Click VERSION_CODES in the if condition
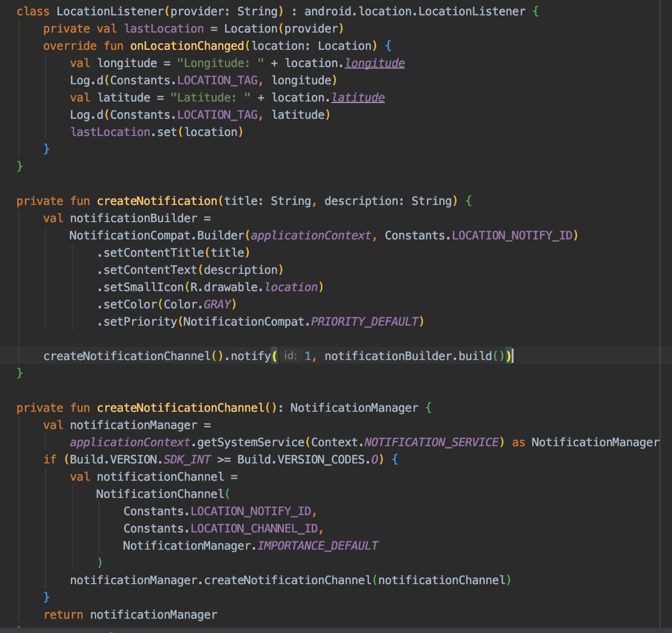The width and height of the screenshot is (672, 633). point(321,460)
